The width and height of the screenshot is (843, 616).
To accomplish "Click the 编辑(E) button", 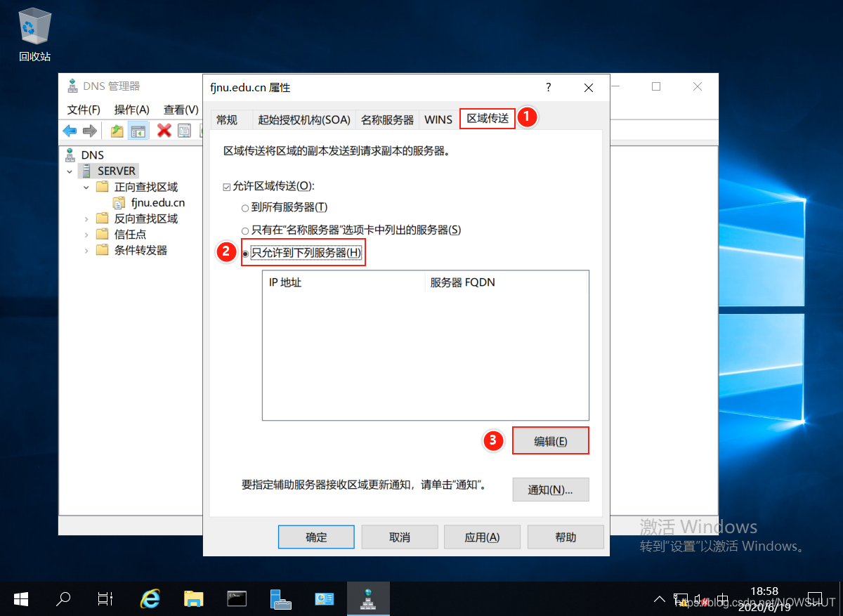I will pos(550,441).
